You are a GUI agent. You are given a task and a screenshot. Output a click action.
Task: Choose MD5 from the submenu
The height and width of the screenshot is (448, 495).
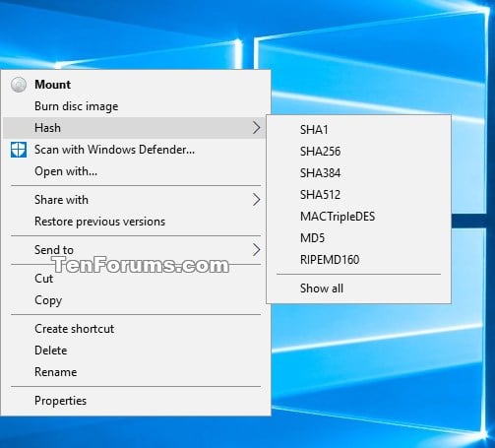click(358, 238)
